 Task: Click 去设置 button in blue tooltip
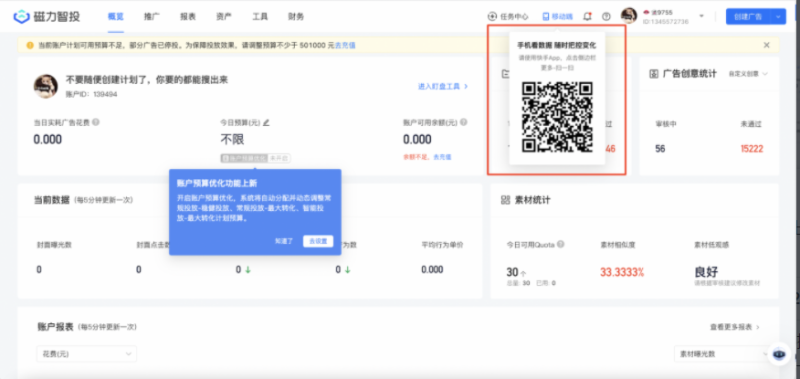point(318,241)
